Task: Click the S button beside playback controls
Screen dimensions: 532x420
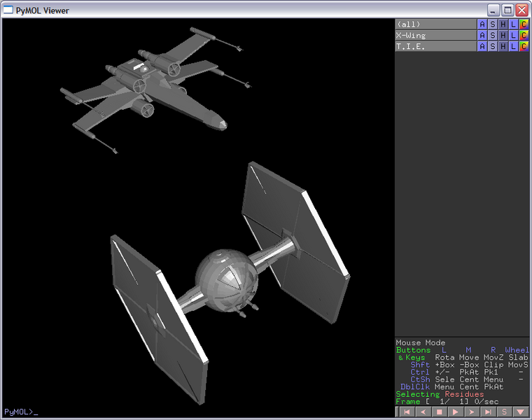Action: (x=503, y=412)
